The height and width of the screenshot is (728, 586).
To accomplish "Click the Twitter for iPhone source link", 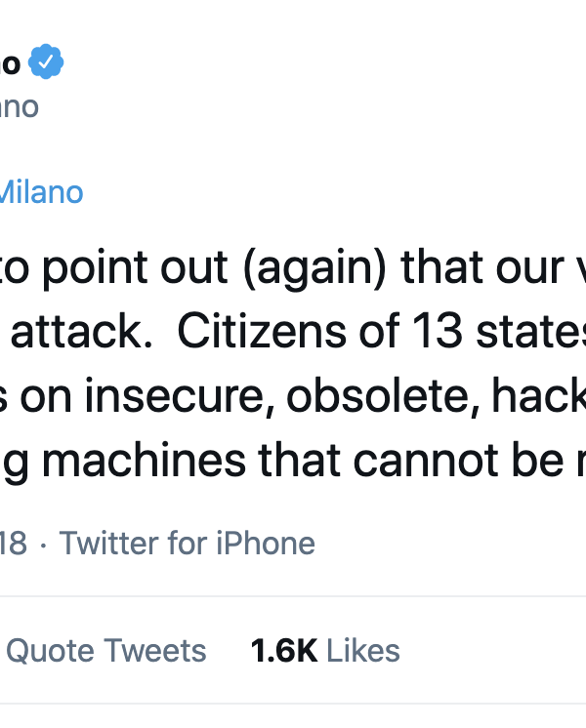I will pos(188,544).
